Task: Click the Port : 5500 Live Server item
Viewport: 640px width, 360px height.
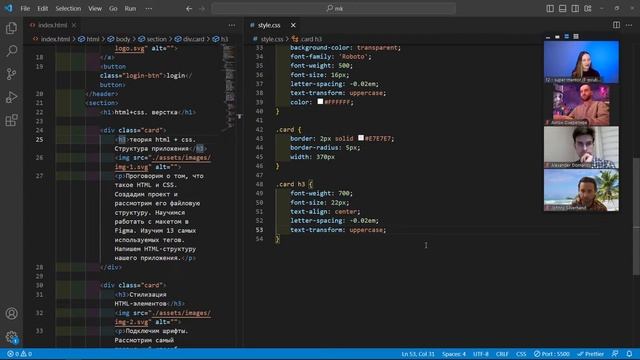Action: tap(551, 354)
